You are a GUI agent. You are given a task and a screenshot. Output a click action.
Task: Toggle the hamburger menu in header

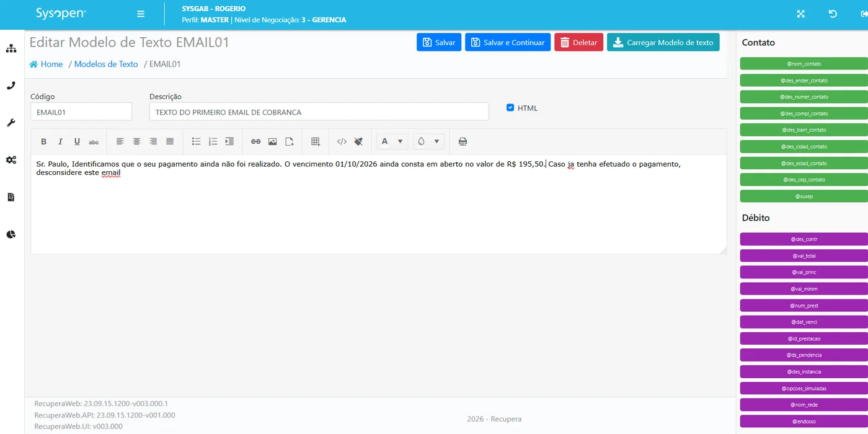[x=141, y=14]
